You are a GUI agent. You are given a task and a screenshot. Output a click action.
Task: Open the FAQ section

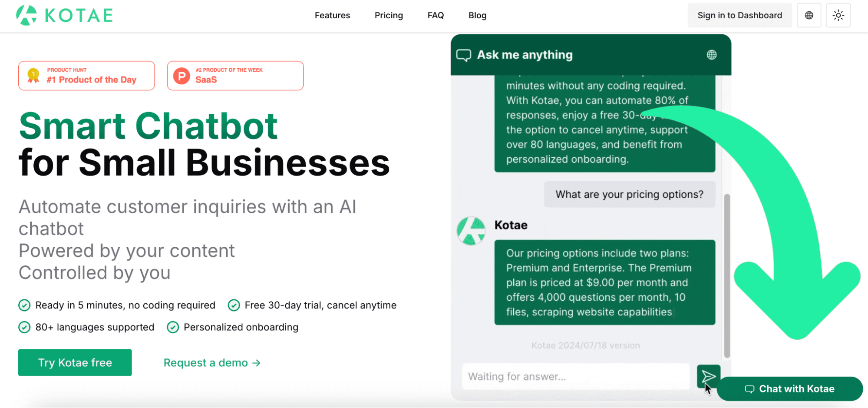(436, 15)
